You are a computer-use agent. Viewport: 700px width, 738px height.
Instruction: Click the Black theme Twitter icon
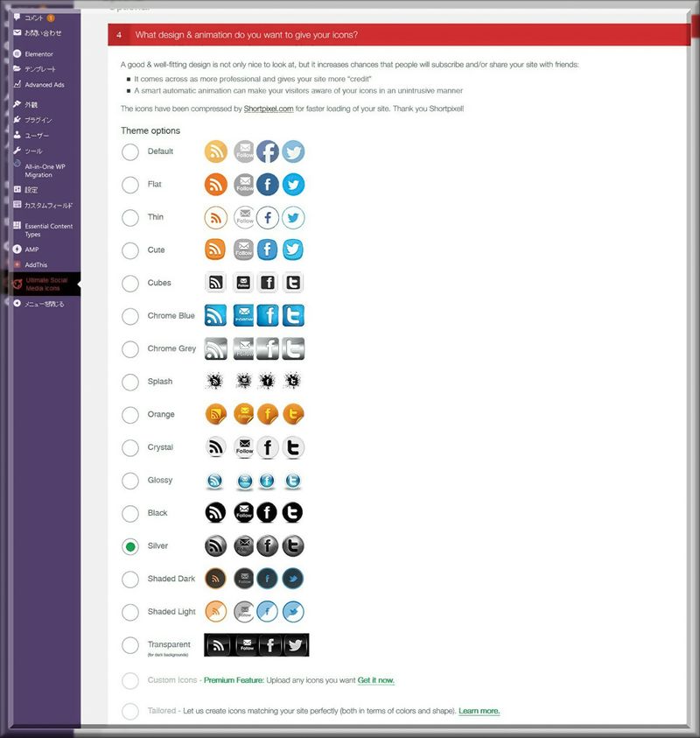click(293, 513)
